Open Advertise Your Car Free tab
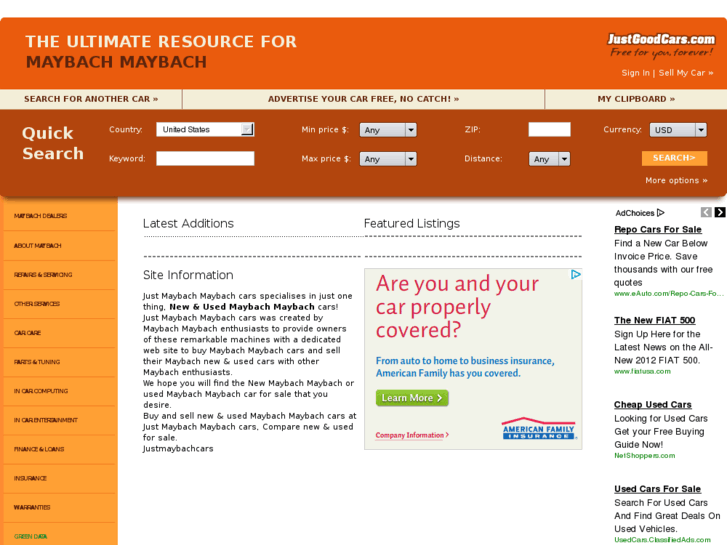 [x=364, y=99]
